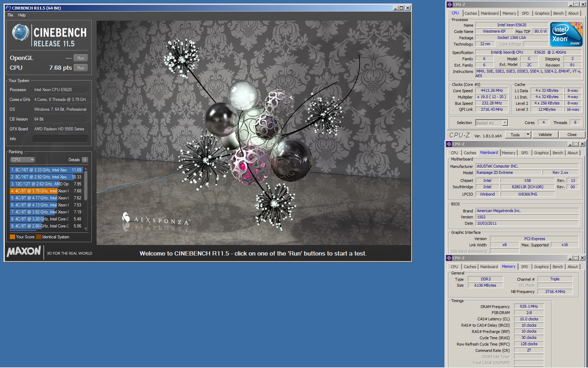
Task: Click the Details arrow button in Ranking
Action: click(85, 160)
